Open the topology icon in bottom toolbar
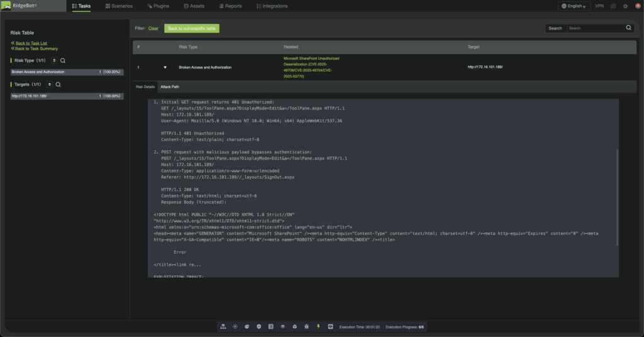Viewport: 644px width, 337px height. point(223,327)
